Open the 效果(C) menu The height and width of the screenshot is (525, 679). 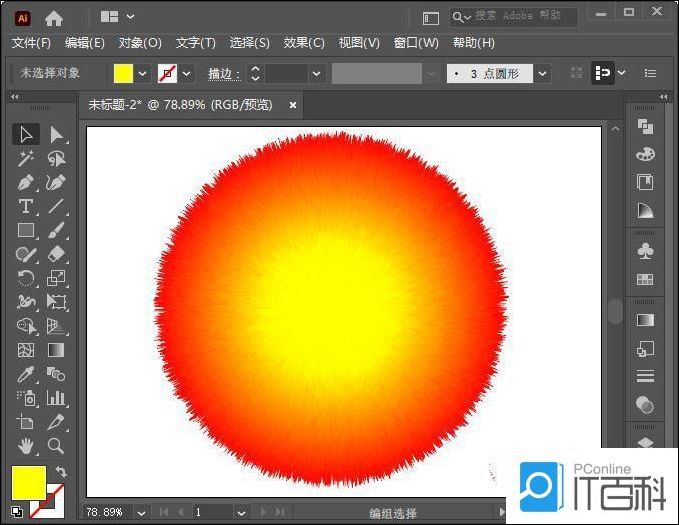click(304, 43)
